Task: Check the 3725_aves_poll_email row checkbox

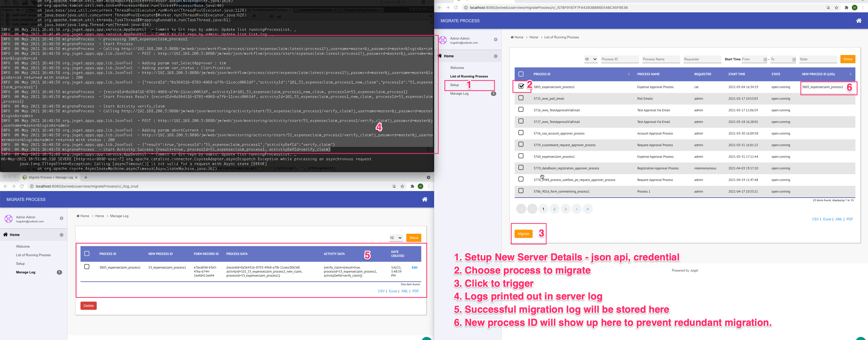Action: pos(521,98)
